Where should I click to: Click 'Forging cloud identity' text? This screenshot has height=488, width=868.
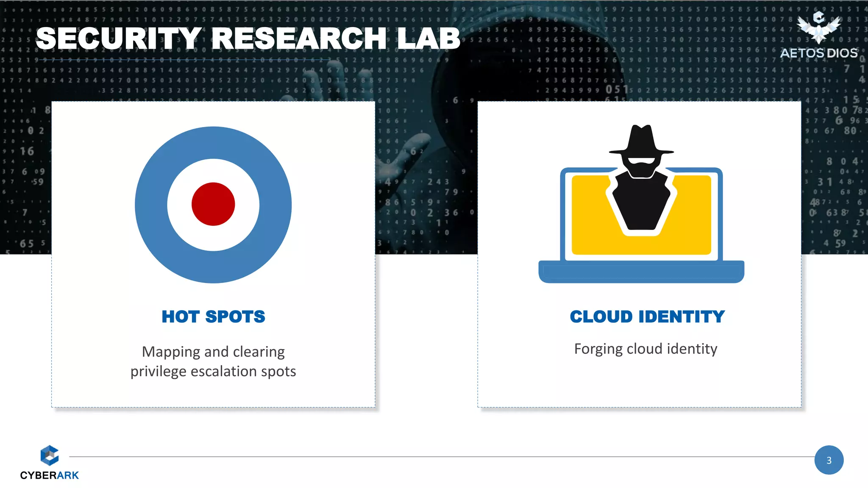[x=645, y=349]
